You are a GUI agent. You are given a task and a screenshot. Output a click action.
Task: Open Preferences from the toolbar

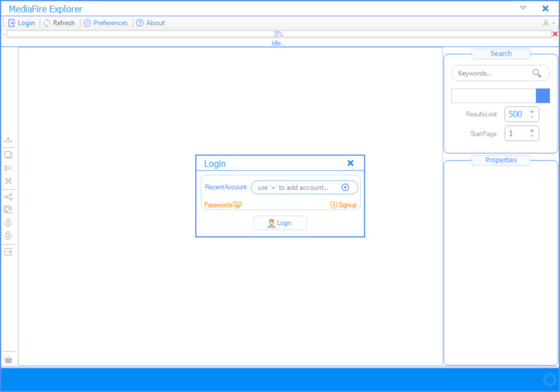(106, 23)
